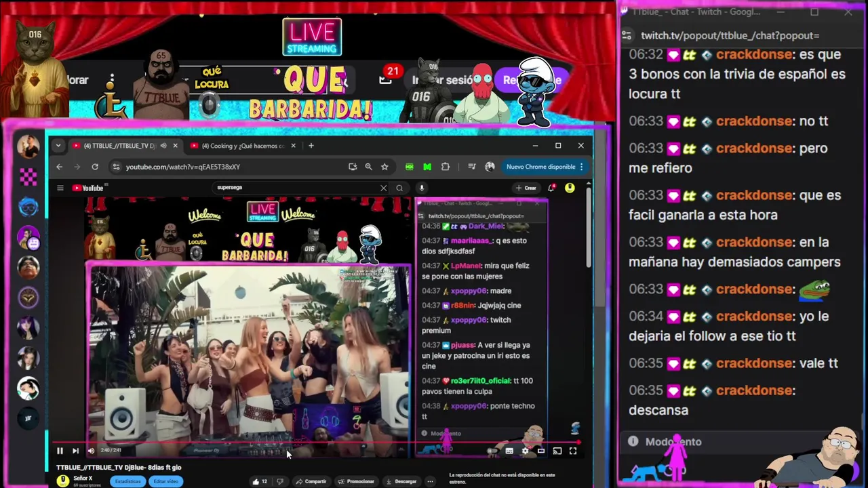Open more actions ellipsis under video
This screenshot has width=868, height=488.
pyautogui.click(x=430, y=481)
